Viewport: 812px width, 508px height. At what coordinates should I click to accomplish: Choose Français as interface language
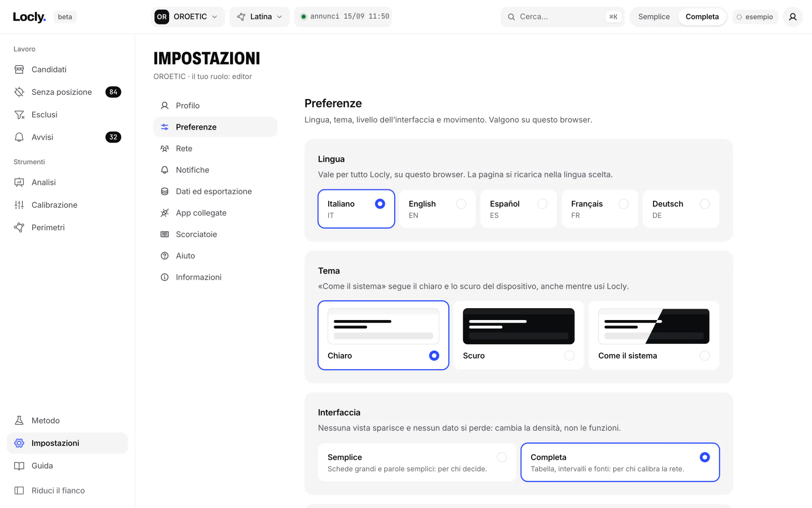click(x=600, y=209)
